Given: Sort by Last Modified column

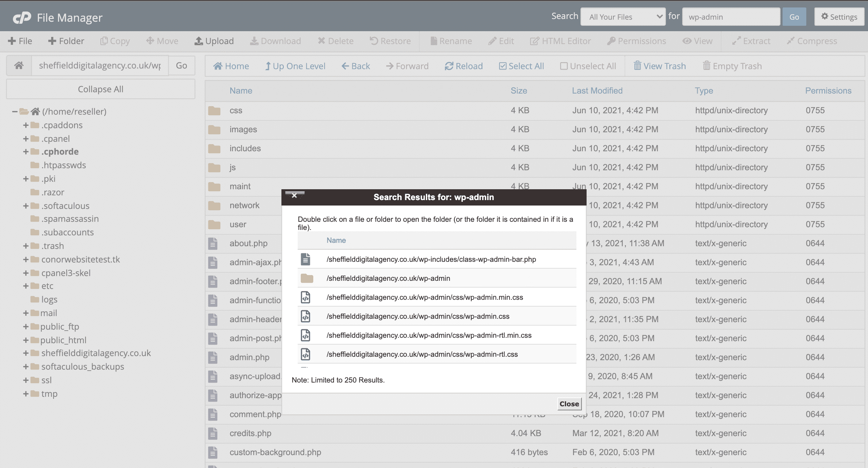Looking at the screenshot, I should (x=597, y=91).
